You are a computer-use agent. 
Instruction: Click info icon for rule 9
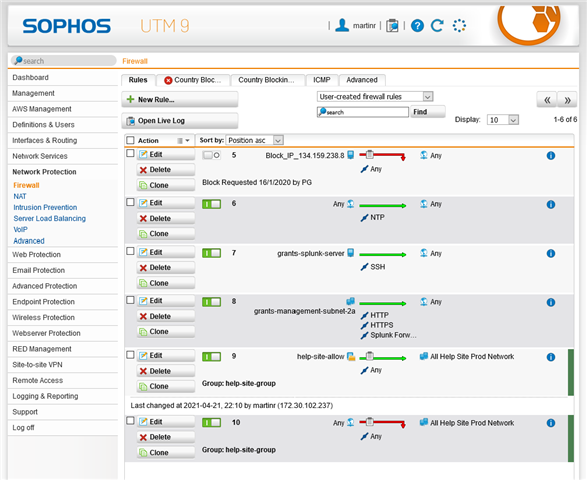551,357
